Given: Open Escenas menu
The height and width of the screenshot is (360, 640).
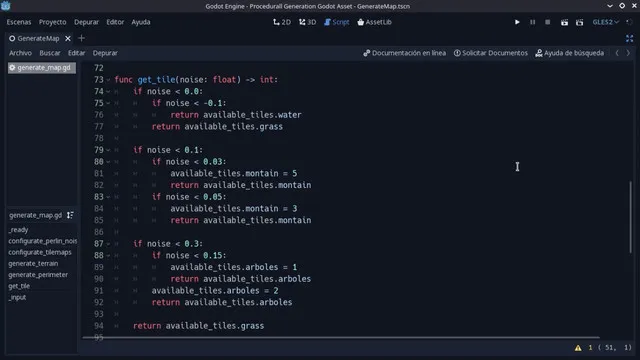Looking at the screenshot, I should [19, 22].
